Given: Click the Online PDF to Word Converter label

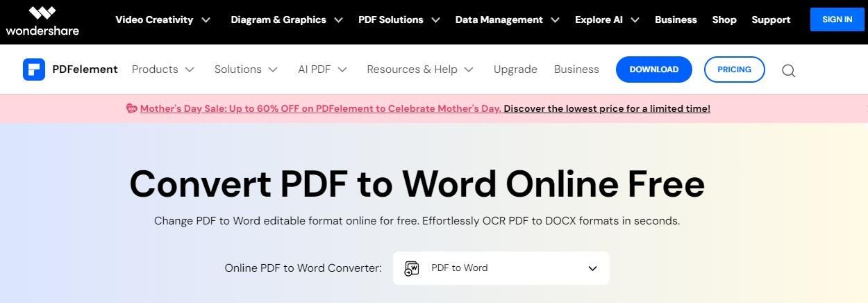Looking at the screenshot, I should tap(303, 268).
